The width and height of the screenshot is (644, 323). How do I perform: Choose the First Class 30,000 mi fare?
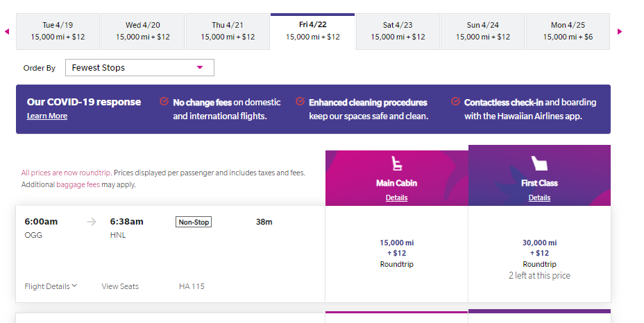[x=539, y=254]
